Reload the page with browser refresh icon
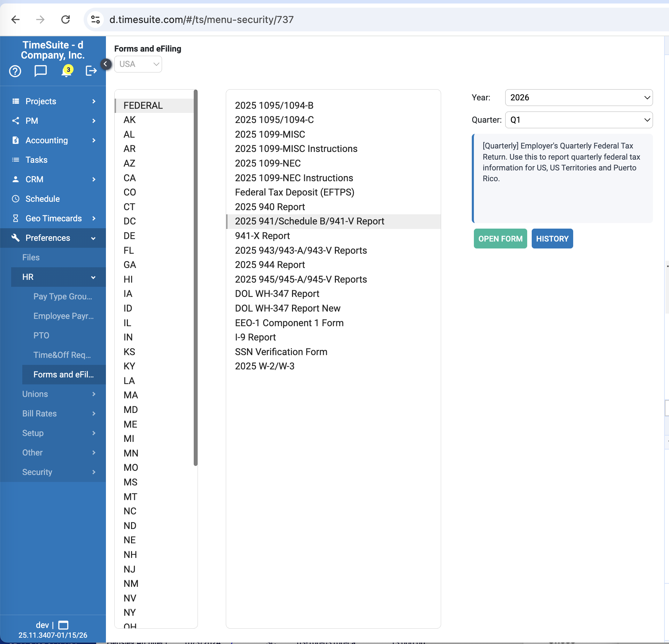 click(66, 20)
